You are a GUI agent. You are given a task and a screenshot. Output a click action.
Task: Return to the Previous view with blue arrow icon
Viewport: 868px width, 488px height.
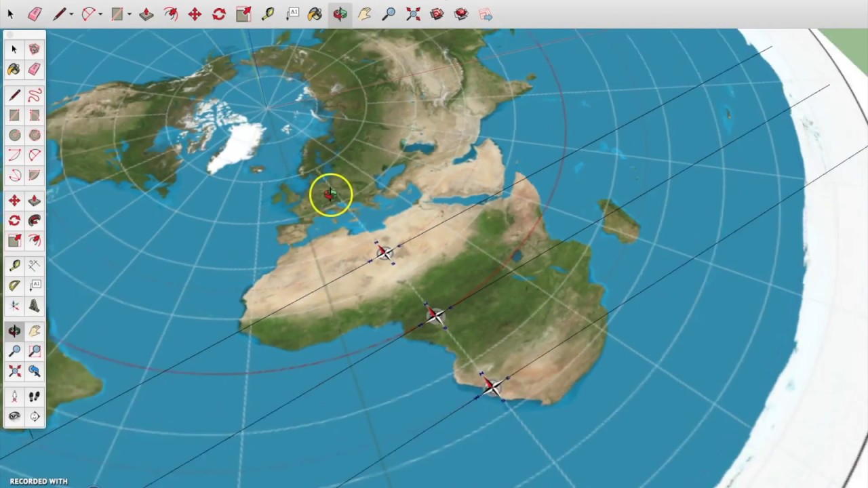[35, 371]
